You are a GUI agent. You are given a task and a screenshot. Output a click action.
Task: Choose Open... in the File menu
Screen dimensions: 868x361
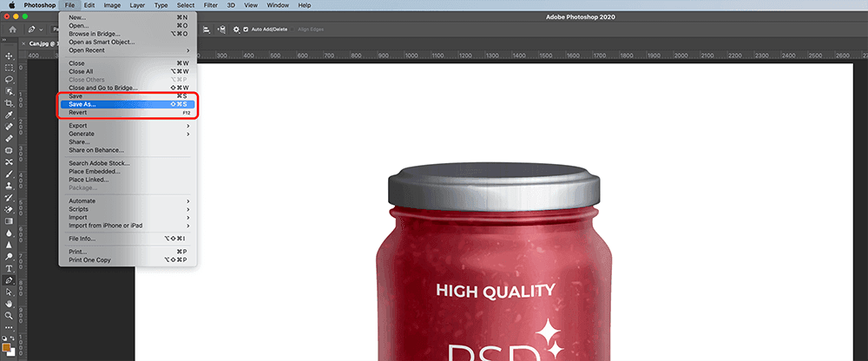[128, 26]
